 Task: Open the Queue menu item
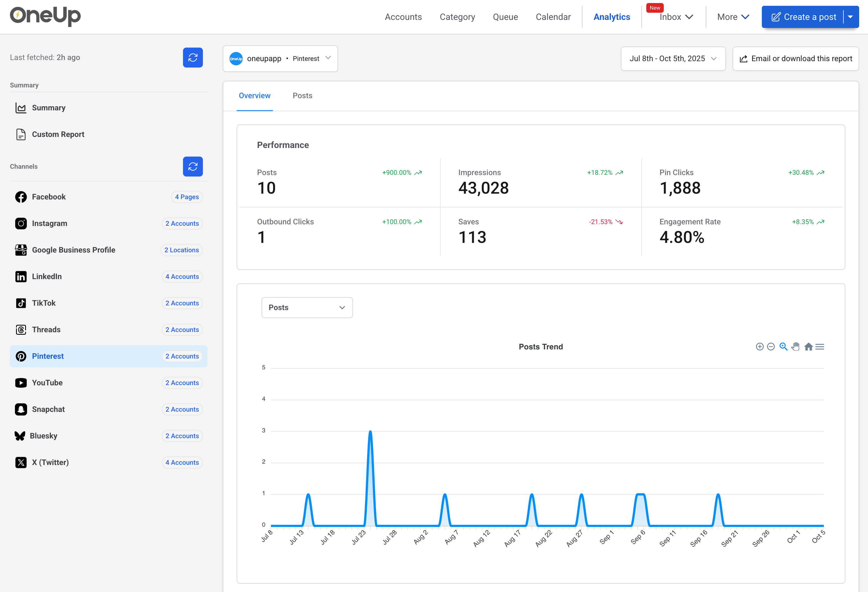[505, 17]
